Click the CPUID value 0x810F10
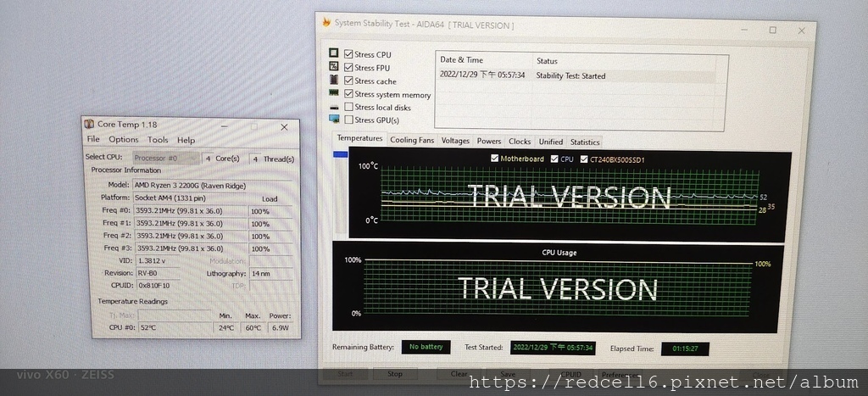The width and height of the screenshot is (868, 396). pos(158,286)
